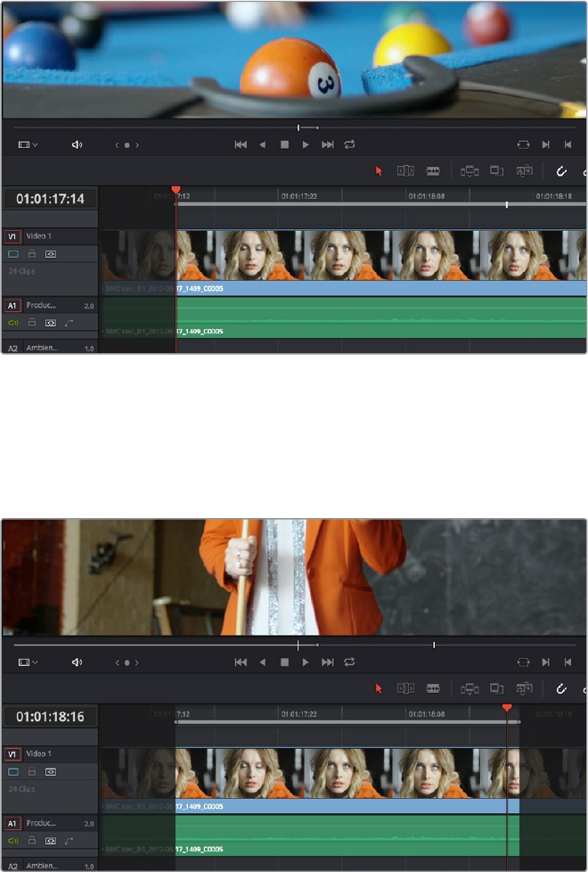The width and height of the screenshot is (588, 872).
Task: Lock A1 audio track in 01:01:18:16 timeline
Action: pyautogui.click(x=32, y=840)
